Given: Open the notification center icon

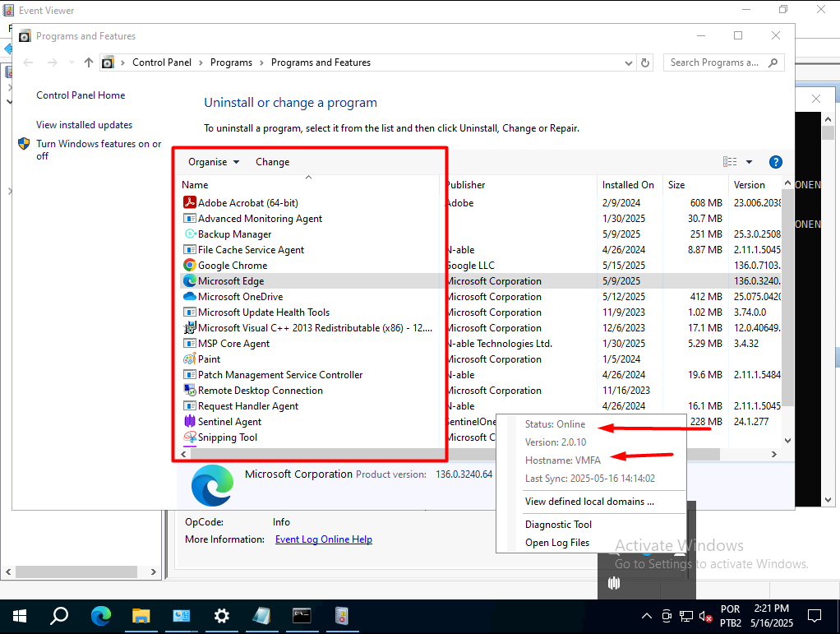Looking at the screenshot, I should pos(815,616).
